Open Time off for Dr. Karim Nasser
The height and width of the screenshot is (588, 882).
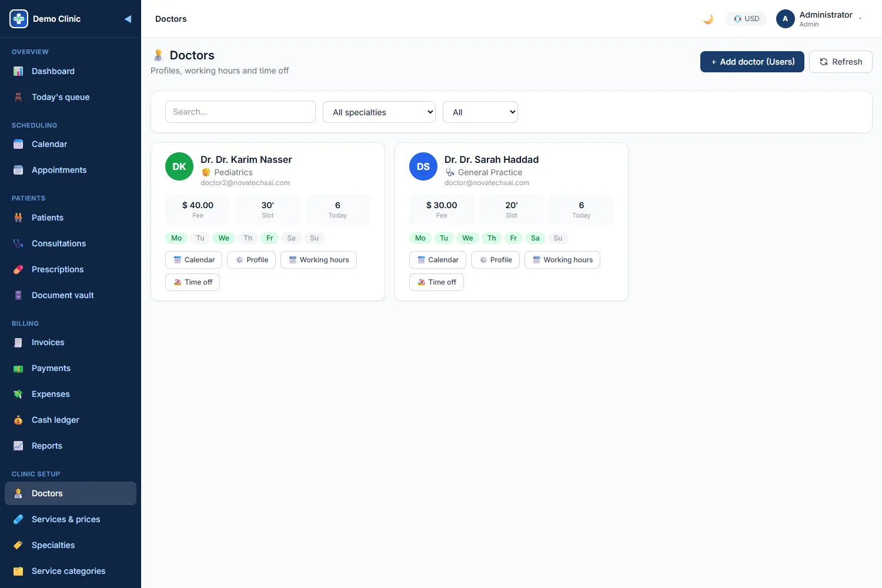pos(193,282)
